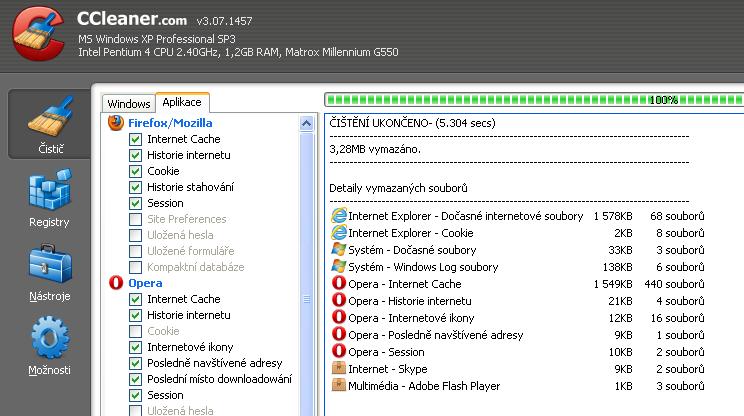Click the Opera group icon

pos(116,283)
